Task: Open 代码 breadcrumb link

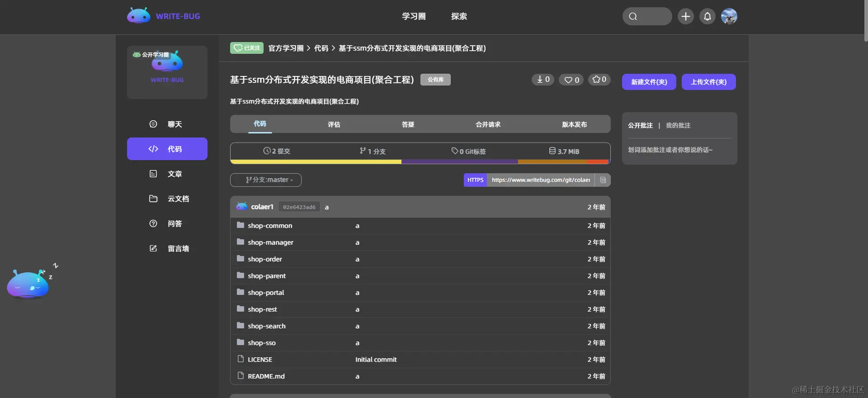Action: 321,48
